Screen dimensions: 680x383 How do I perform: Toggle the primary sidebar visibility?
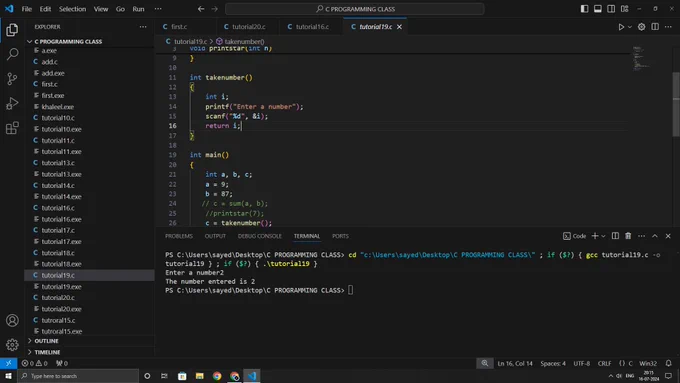pos(584,9)
